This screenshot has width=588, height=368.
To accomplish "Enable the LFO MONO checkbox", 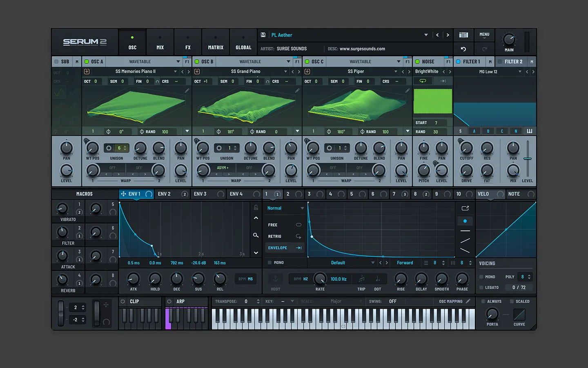I will [269, 263].
